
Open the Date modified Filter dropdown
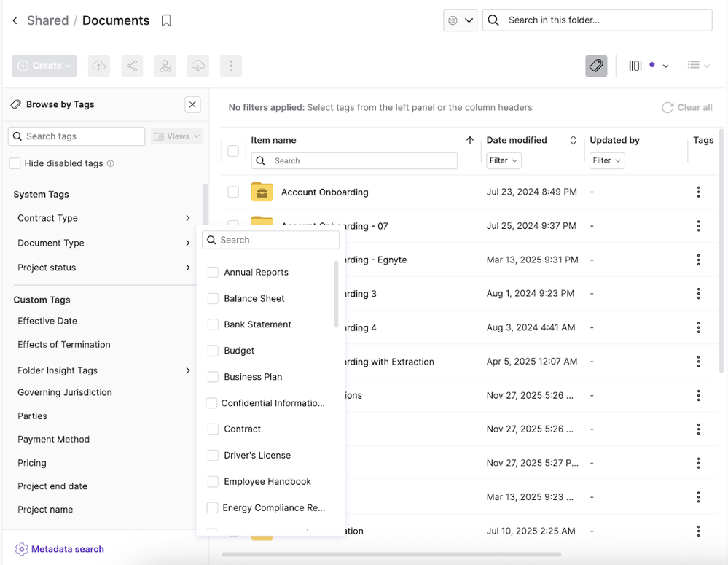tap(504, 160)
